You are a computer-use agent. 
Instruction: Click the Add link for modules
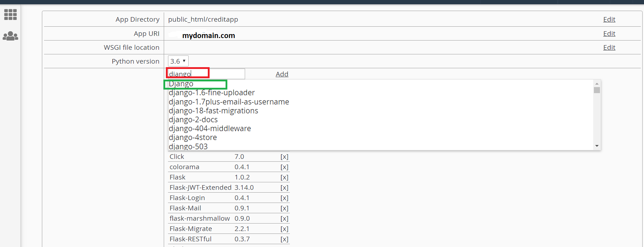(282, 74)
